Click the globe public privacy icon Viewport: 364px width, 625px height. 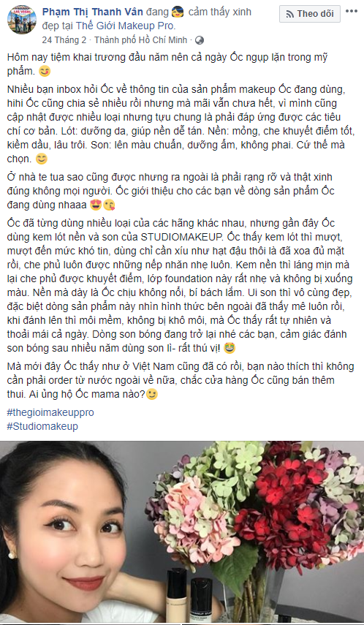(200, 40)
